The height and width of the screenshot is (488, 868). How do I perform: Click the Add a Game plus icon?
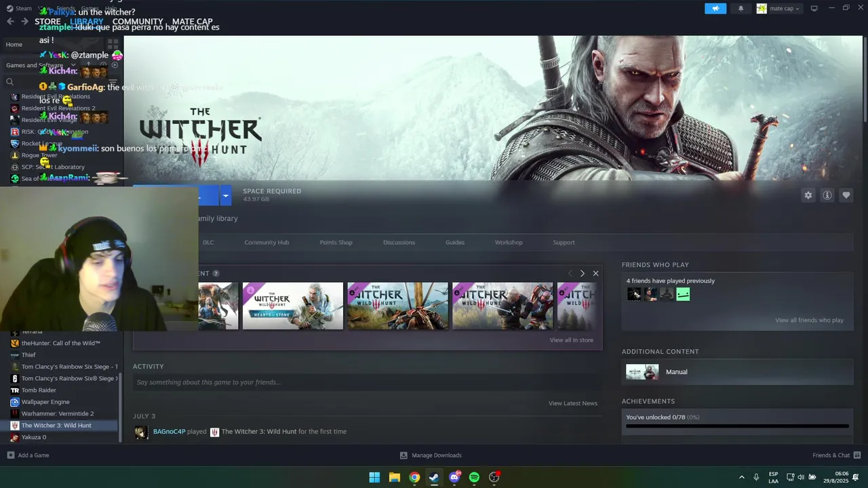click(x=10, y=455)
